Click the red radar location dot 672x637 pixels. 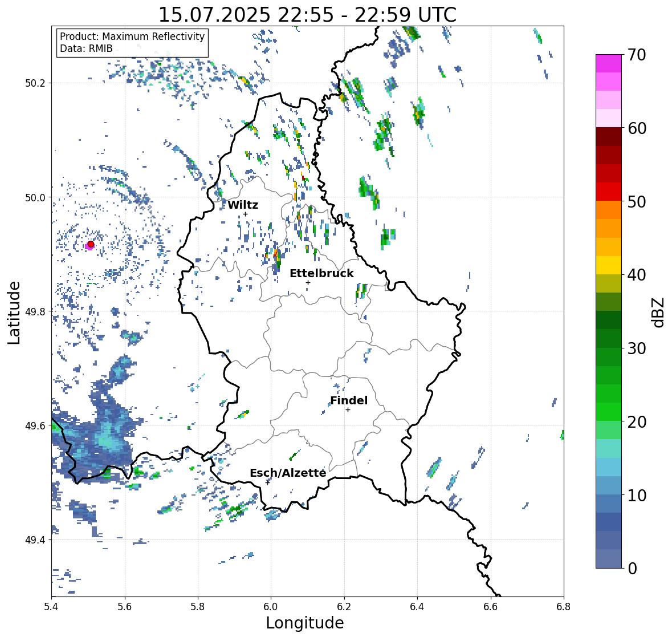pos(91,244)
